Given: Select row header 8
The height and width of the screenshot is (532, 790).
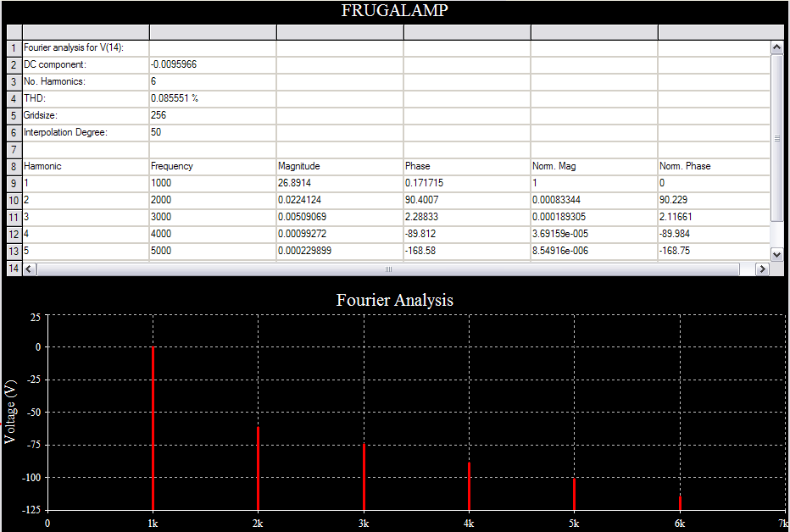Looking at the screenshot, I should 14,167.
